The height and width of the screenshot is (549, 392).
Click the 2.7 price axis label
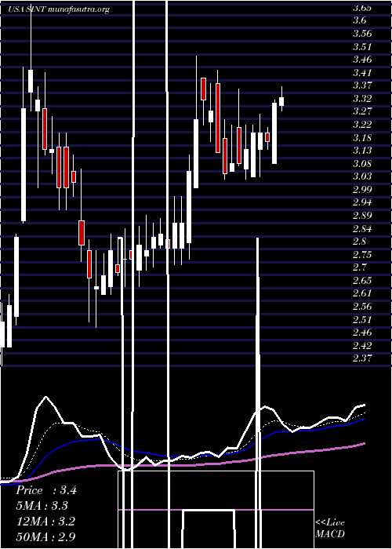(x=359, y=267)
